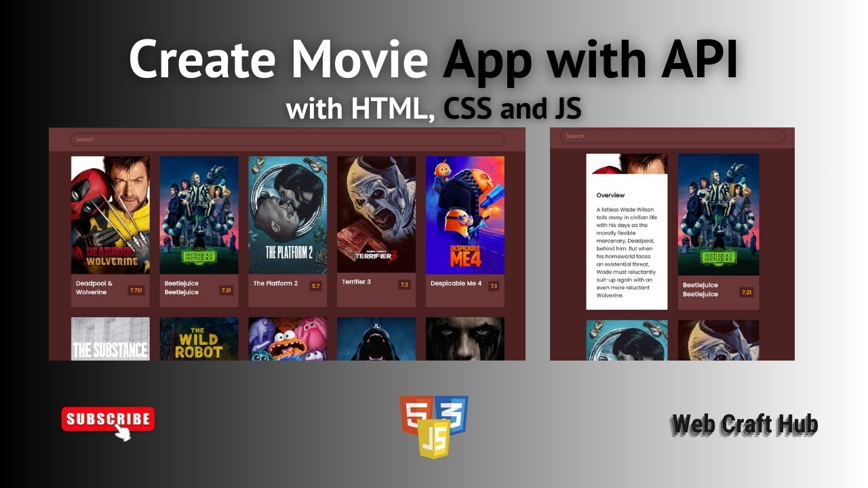Click the with HTML, CSS and JS subtitle
The height and width of the screenshot is (488, 868).
[434, 108]
